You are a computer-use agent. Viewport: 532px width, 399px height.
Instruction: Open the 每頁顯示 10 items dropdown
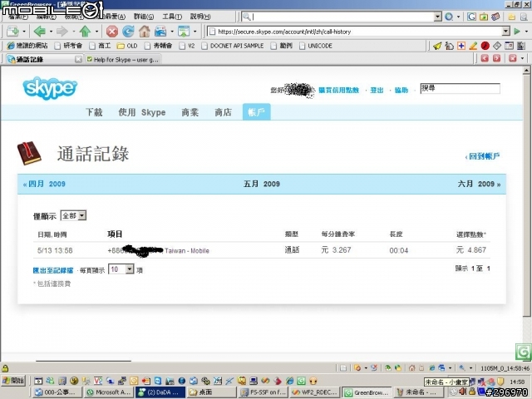pyautogui.click(x=121, y=269)
